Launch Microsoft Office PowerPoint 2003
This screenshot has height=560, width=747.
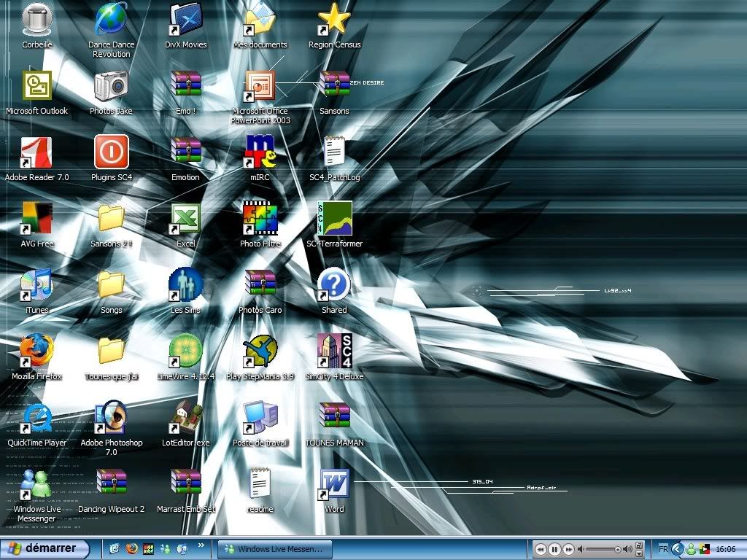tap(260, 97)
